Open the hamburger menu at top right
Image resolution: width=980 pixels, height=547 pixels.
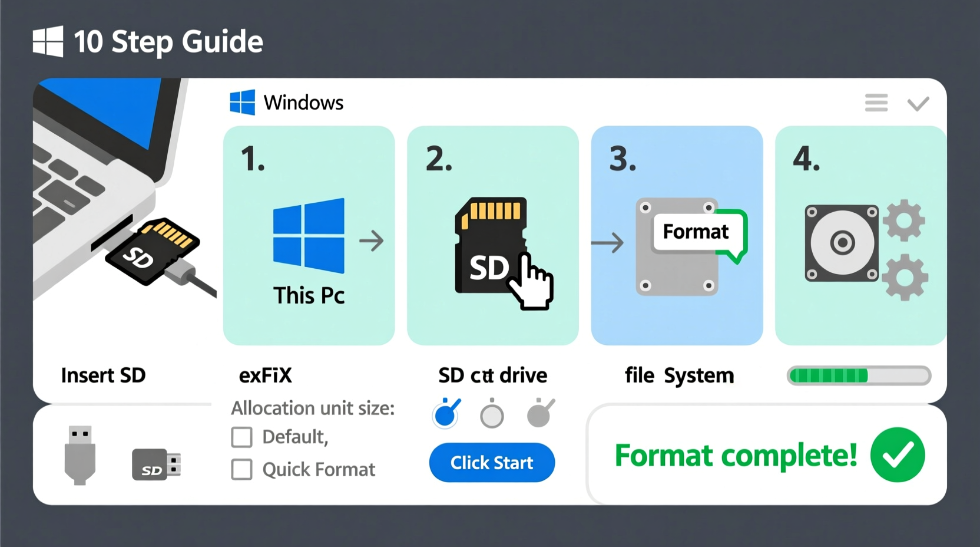(876, 102)
